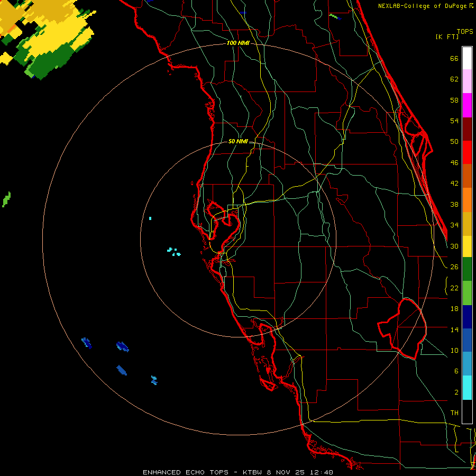Pick the bright yellow legend swatch

click(x=467, y=246)
